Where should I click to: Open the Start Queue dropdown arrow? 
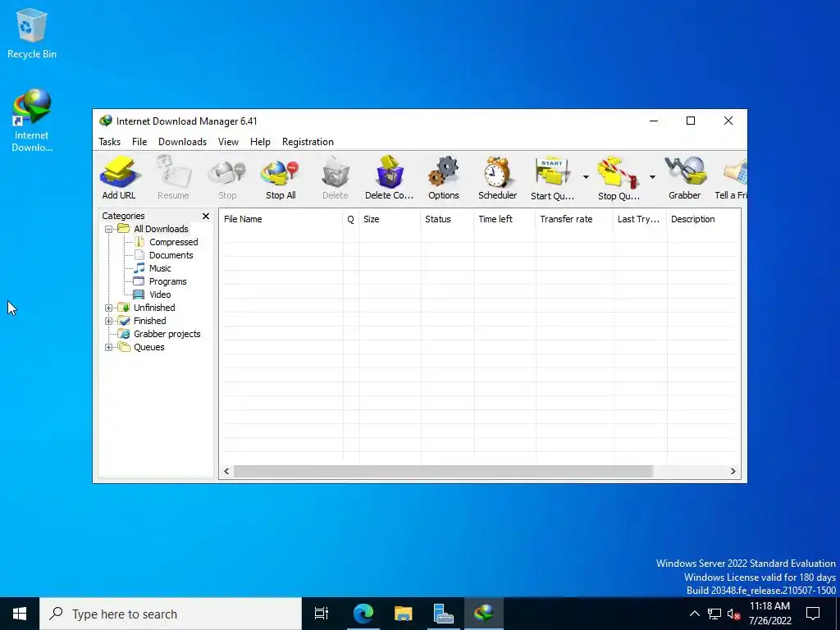click(x=586, y=177)
